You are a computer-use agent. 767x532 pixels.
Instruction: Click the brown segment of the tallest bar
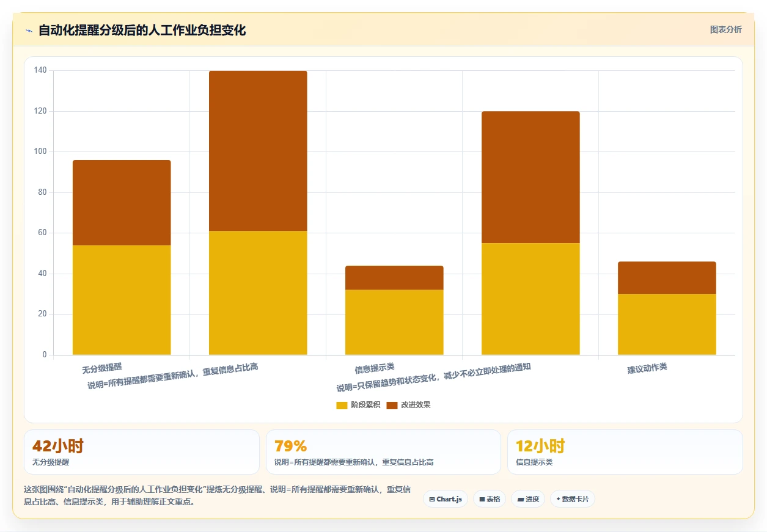(x=258, y=151)
